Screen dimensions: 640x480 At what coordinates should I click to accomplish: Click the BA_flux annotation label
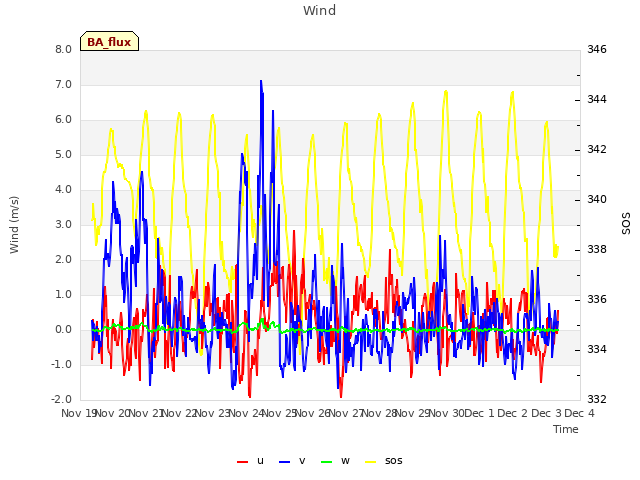click(x=109, y=41)
